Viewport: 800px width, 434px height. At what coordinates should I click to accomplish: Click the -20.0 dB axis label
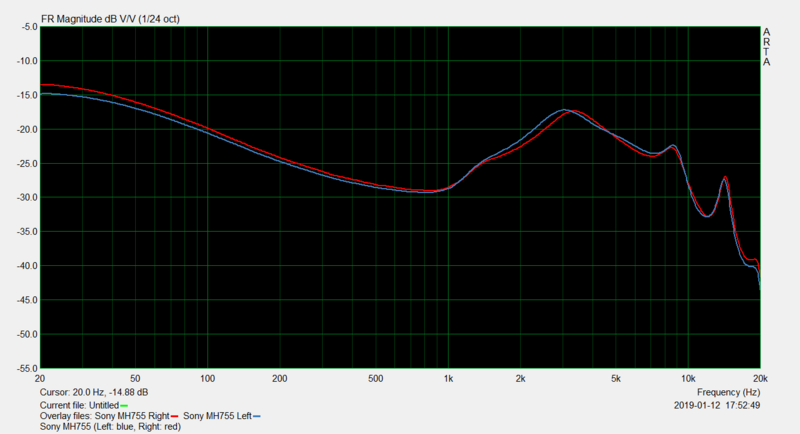pyautogui.click(x=27, y=129)
